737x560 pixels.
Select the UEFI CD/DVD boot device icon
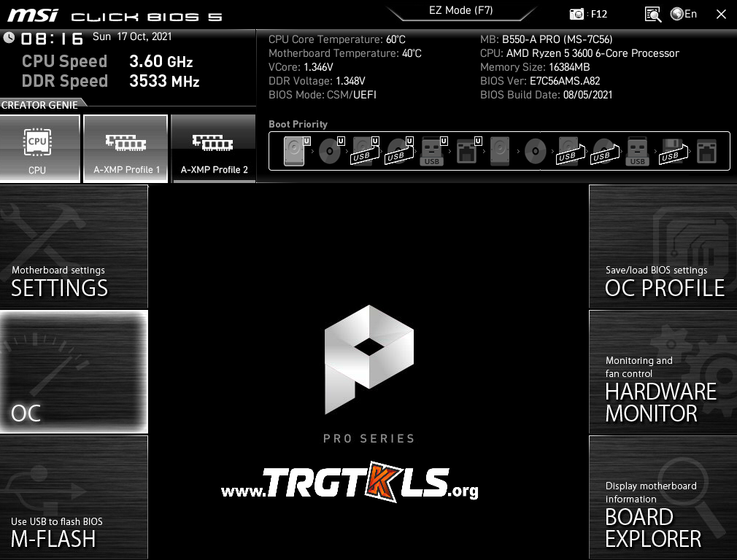[x=330, y=151]
